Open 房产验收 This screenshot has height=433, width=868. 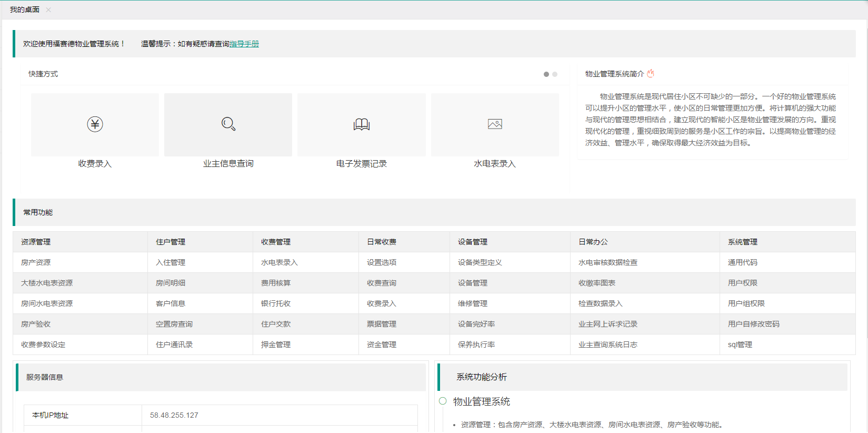(36, 324)
